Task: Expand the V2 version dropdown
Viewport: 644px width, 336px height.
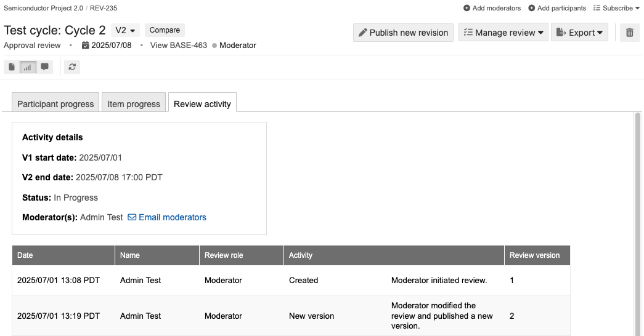Action: tap(126, 30)
